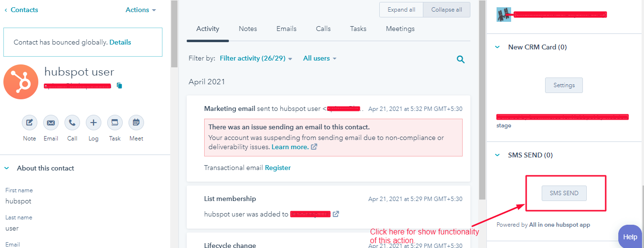Click the HubSpot contact avatar
This screenshot has width=644, height=248.
21,82
